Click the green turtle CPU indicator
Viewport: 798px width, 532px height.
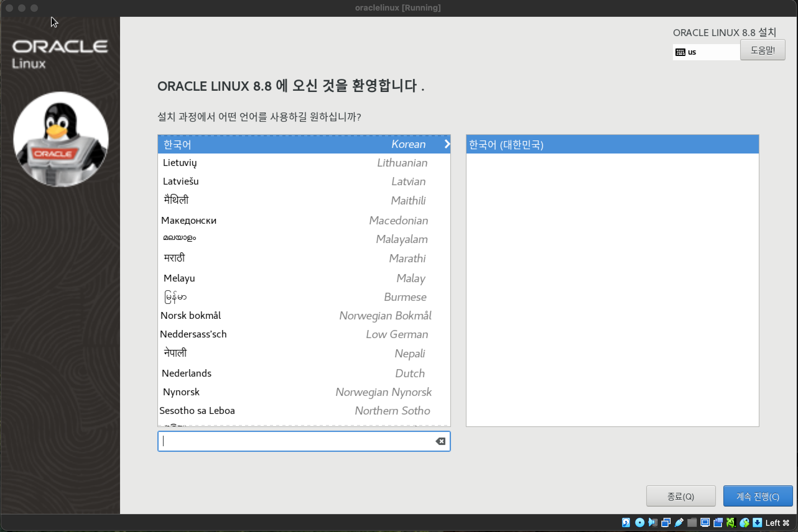pyautogui.click(x=731, y=522)
